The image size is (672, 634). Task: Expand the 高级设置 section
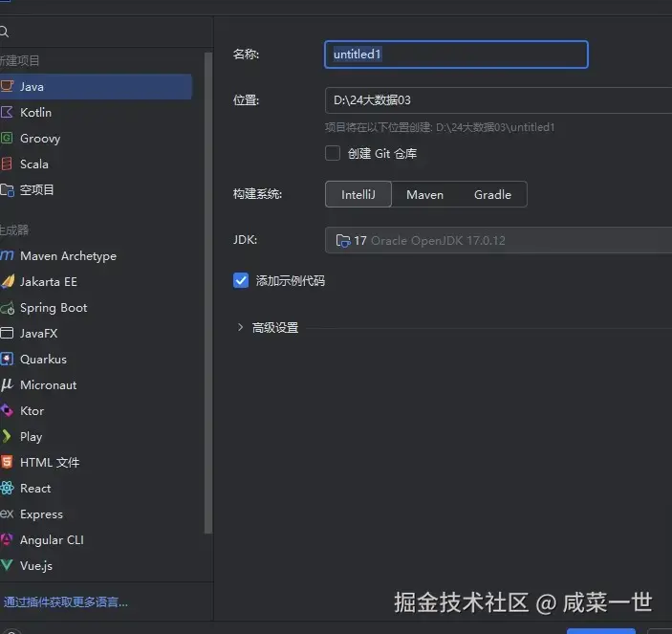[x=240, y=327]
